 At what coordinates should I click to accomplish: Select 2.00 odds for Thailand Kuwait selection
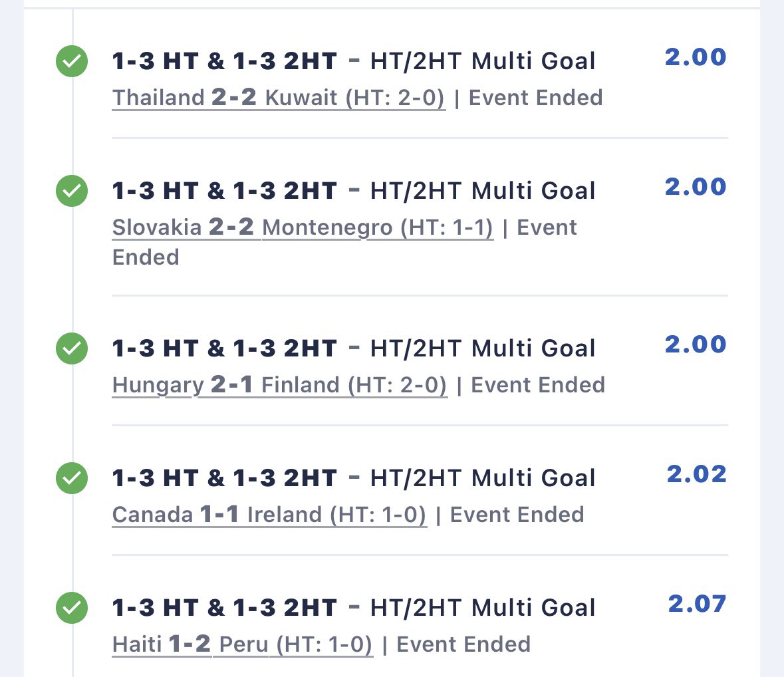point(696,57)
